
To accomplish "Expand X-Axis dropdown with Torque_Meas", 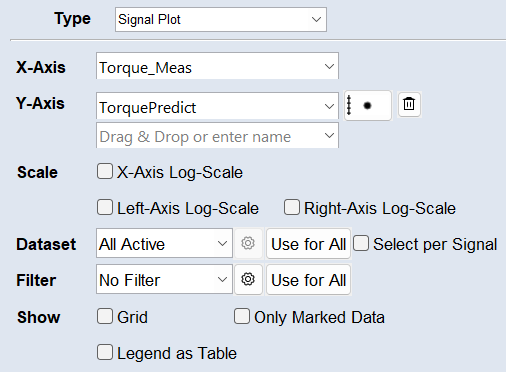I will (217, 66).
